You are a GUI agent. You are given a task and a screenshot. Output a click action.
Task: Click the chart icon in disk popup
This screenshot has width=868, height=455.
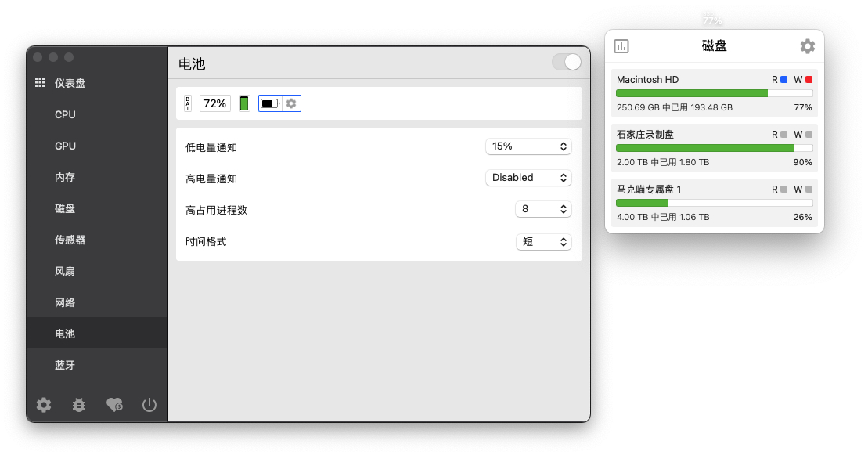click(621, 46)
